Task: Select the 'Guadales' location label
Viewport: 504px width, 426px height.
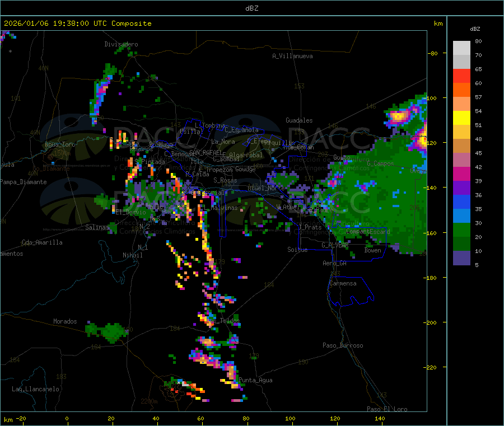Action: coord(299,120)
